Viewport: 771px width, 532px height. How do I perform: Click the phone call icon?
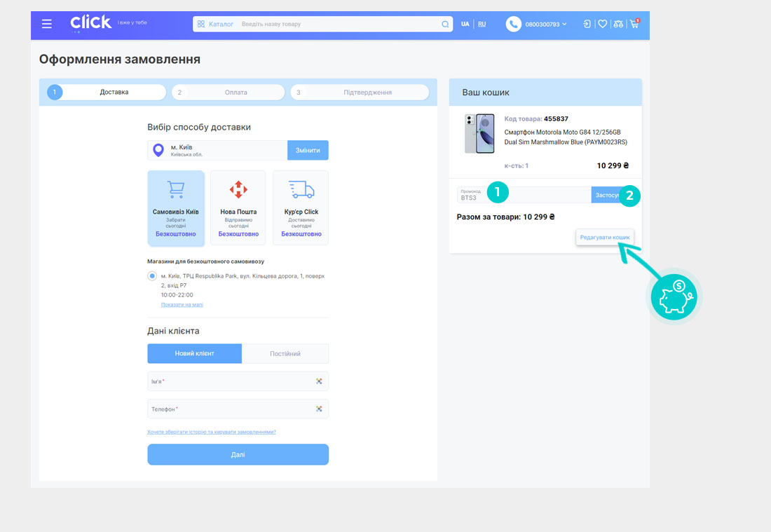[514, 24]
